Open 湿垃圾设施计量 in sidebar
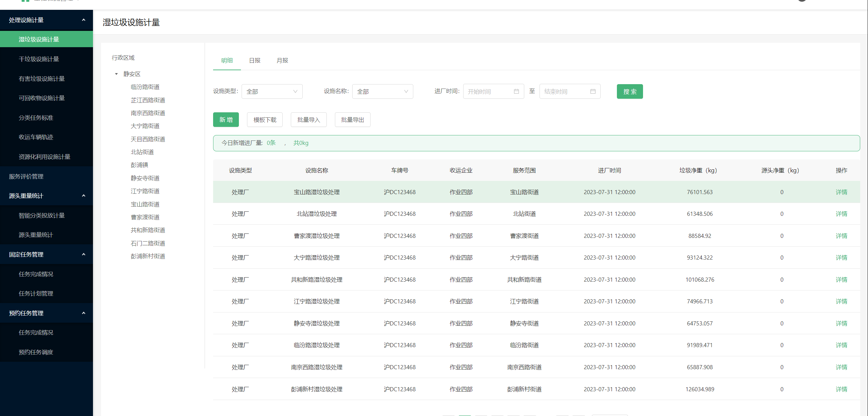 (x=46, y=39)
